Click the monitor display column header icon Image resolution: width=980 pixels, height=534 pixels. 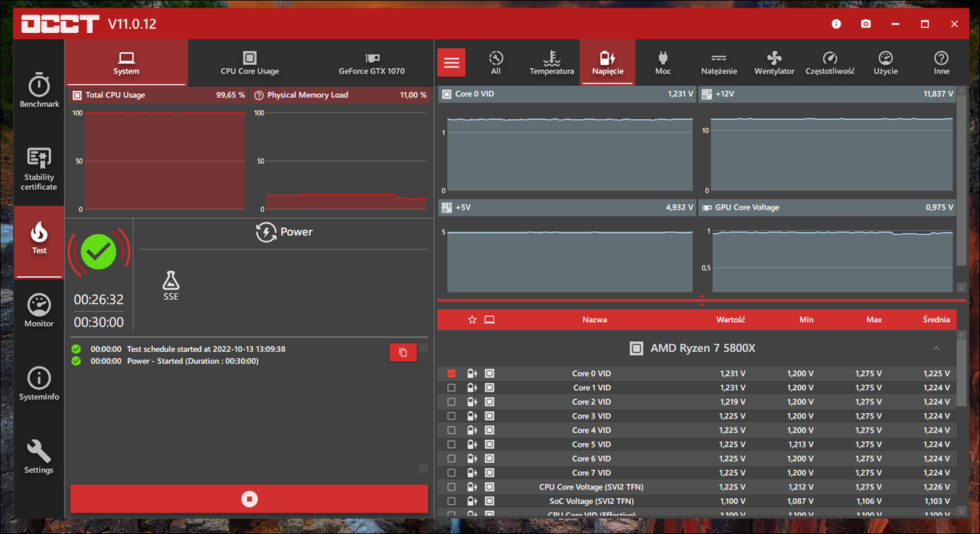489,320
